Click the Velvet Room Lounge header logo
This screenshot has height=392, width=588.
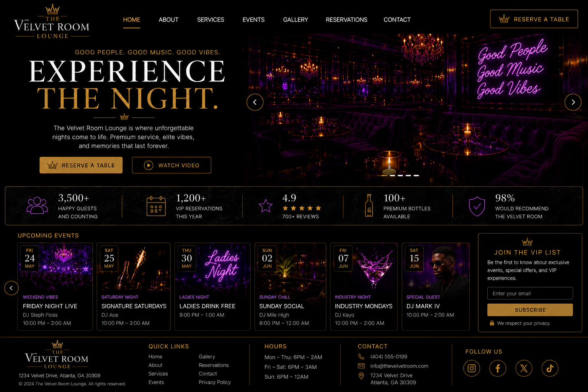coord(52,21)
